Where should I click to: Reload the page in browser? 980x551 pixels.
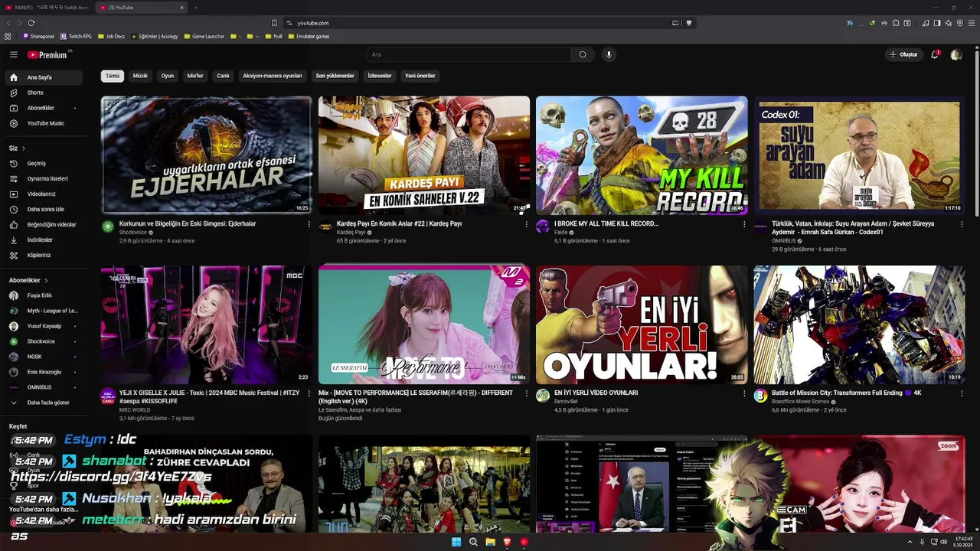tap(31, 23)
